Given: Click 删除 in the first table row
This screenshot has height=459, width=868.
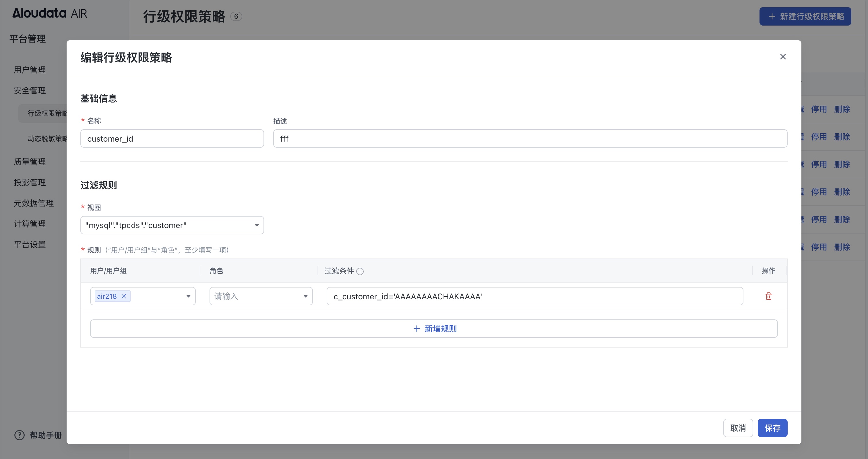Looking at the screenshot, I should 842,109.
